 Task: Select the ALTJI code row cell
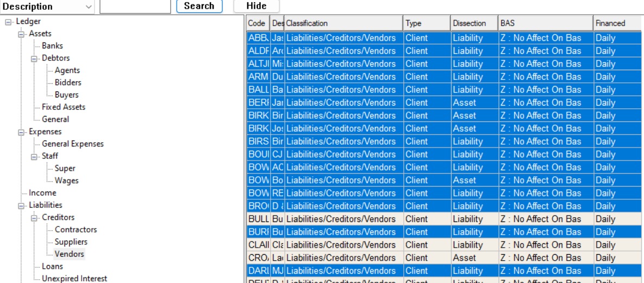click(258, 64)
